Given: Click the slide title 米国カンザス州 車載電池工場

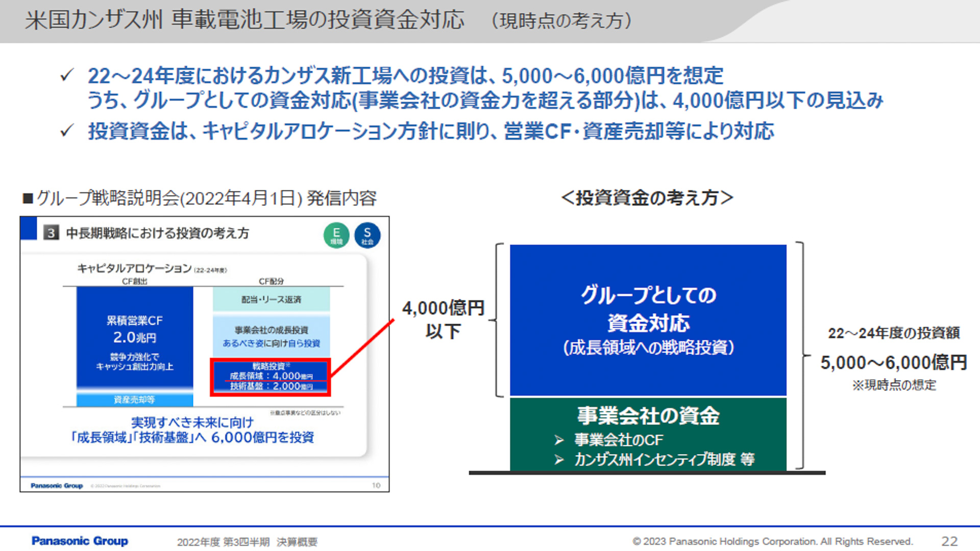Looking at the screenshot, I should point(245,20).
